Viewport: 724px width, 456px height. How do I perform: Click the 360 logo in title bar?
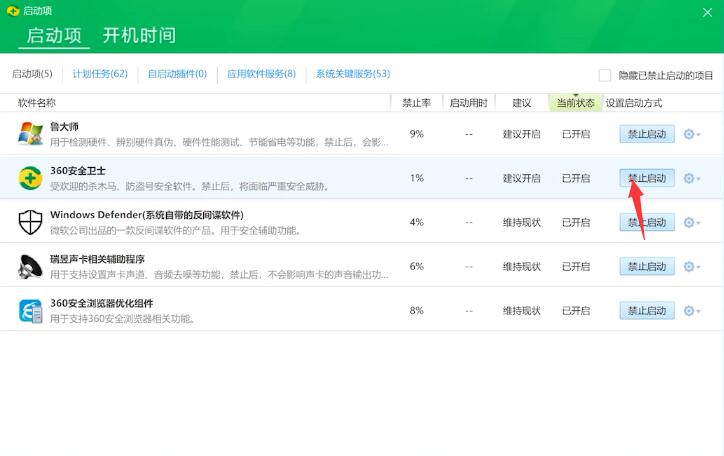(x=13, y=11)
